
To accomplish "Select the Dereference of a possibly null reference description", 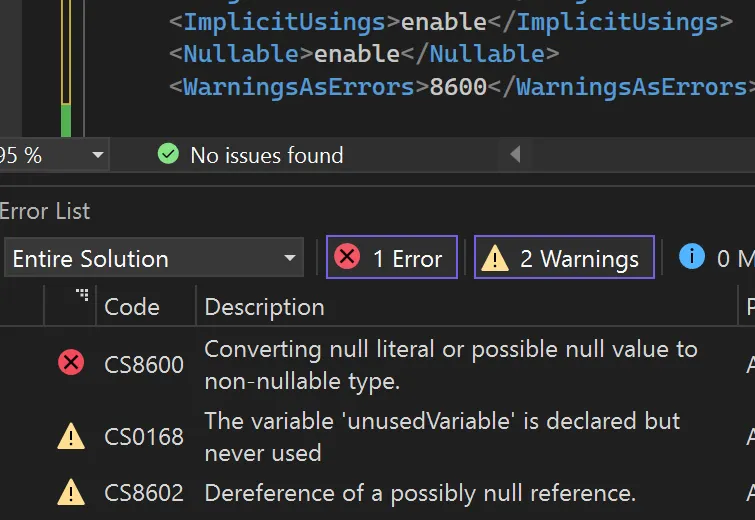I will point(420,494).
